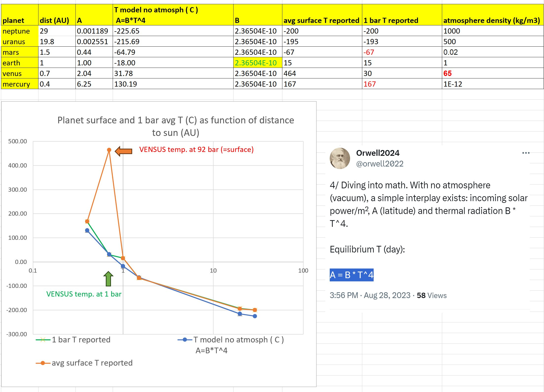
Task: Select the 'atmosphere density (kg/m3)' header cell
Action: (x=493, y=15)
